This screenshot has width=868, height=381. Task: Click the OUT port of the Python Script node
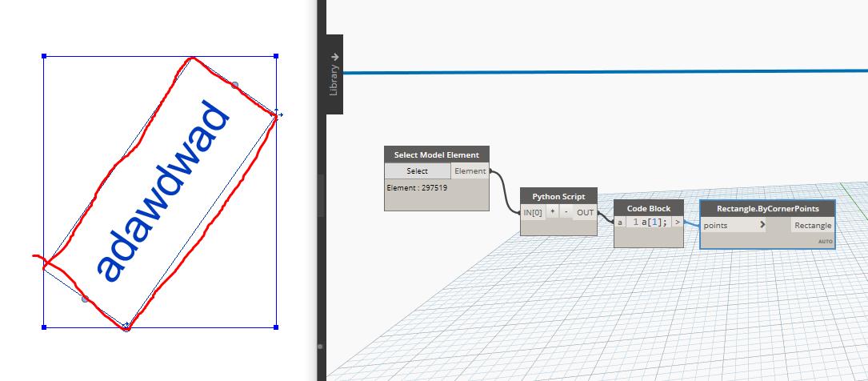pyautogui.click(x=585, y=212)
